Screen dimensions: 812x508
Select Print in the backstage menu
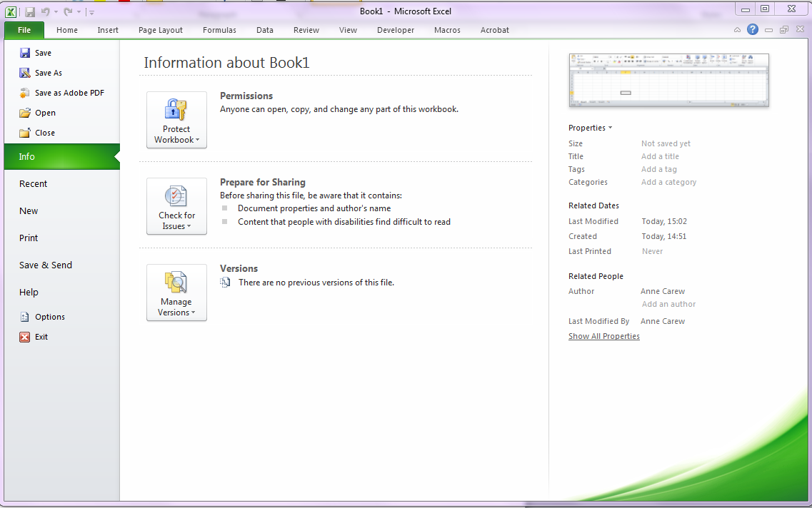(x=29, y=238)
